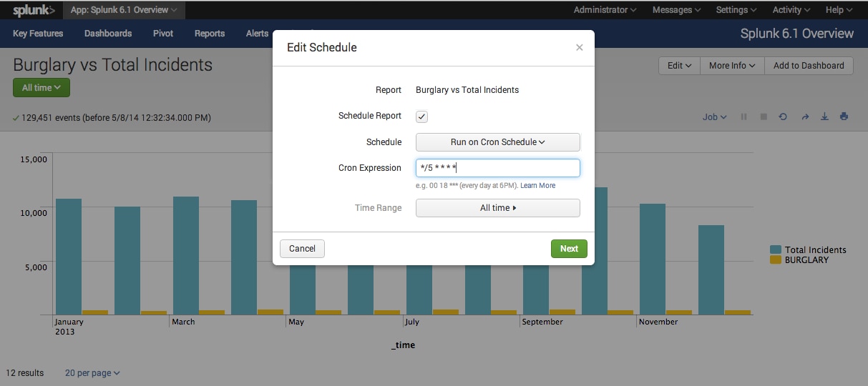The height and width of the screenshot is (386, 868).
Task: Click the Splunk logo
Action: click(x=34, y=10)
